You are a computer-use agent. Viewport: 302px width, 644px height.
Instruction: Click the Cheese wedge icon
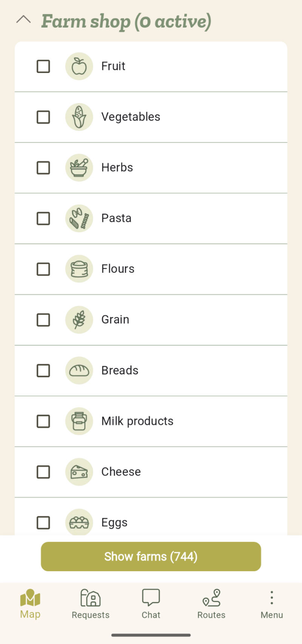pos(79,472)
